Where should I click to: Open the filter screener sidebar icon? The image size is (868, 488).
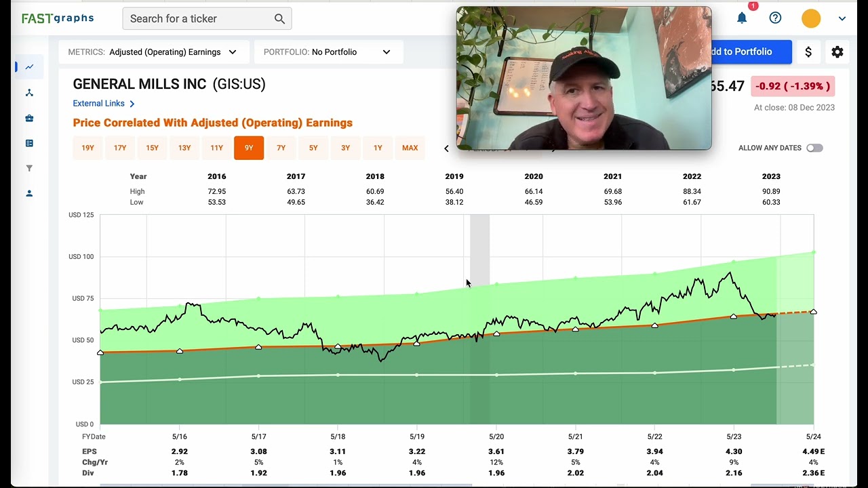click(29, 168)
